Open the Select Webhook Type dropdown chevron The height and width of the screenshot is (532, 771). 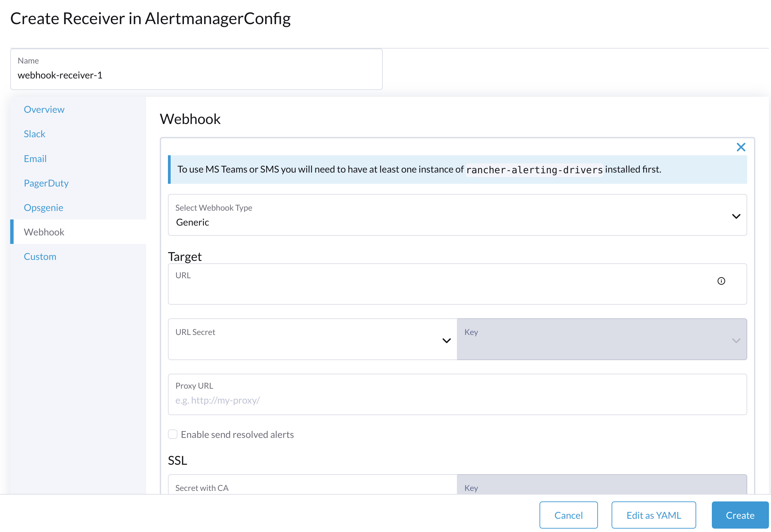(736, 216)
